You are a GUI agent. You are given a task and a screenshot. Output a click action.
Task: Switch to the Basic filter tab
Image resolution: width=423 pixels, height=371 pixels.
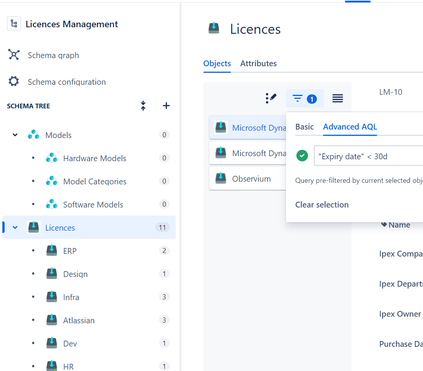coord(304,127)
